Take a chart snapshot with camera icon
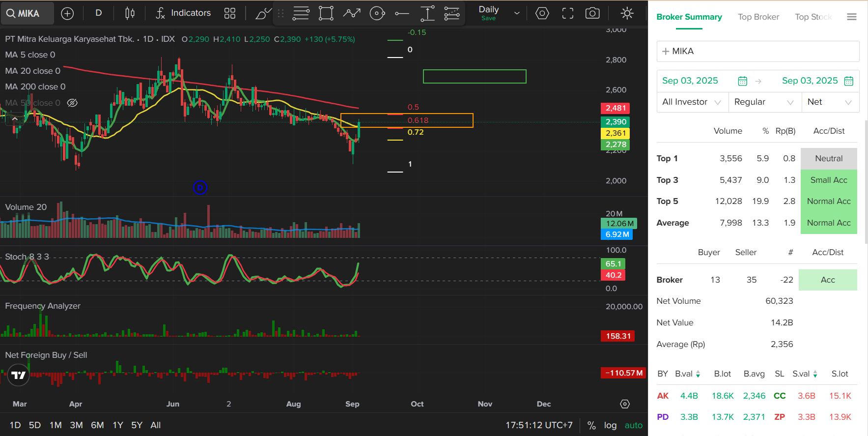This screenshot has height=436, width=868. click(592, 13)
